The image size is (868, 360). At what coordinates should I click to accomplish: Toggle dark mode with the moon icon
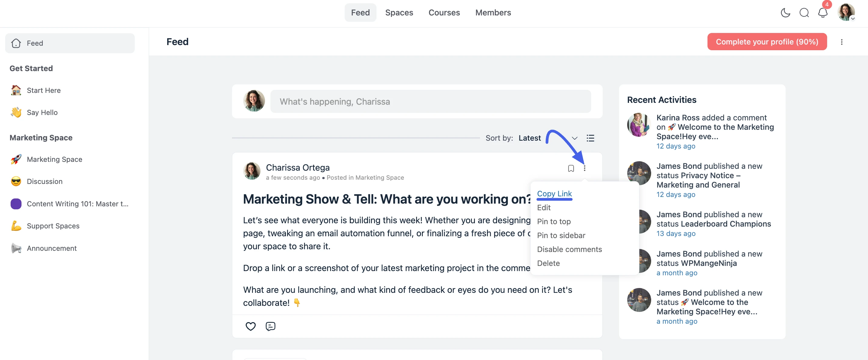point(785,13)
